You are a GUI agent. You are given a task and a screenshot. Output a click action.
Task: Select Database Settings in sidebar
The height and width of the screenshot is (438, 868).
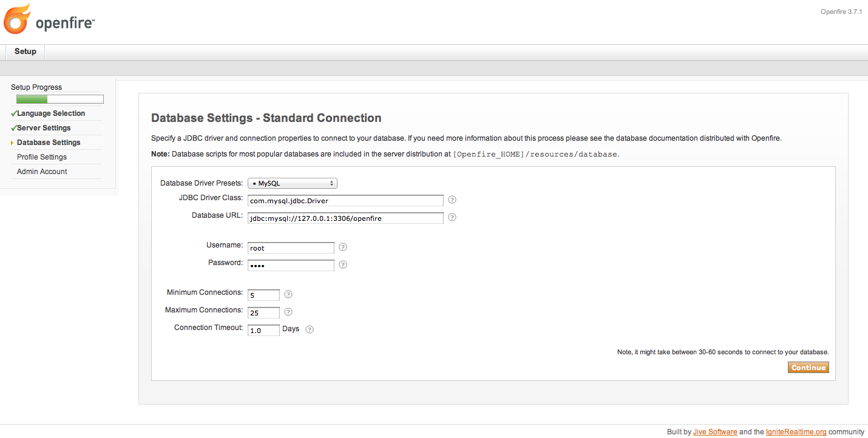point(49,143)
